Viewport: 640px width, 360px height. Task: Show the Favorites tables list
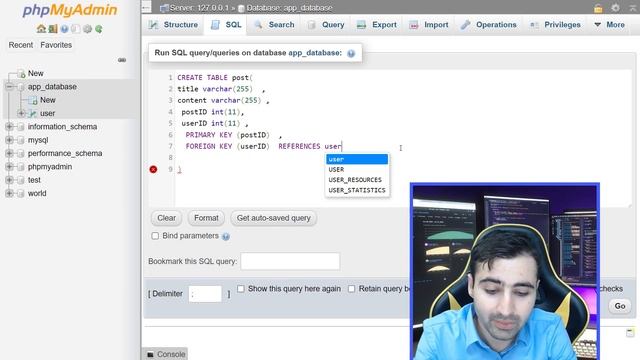[x=56, y=45]
